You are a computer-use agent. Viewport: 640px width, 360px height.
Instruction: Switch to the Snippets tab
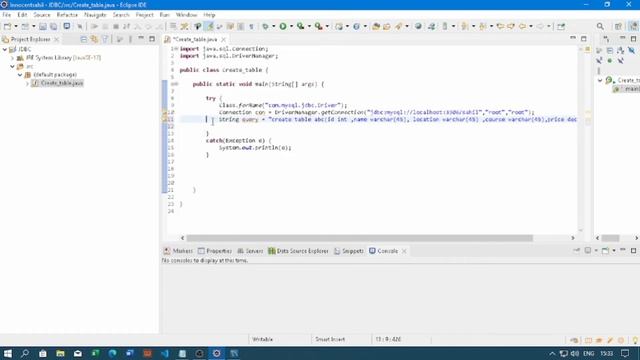(349, 251)
